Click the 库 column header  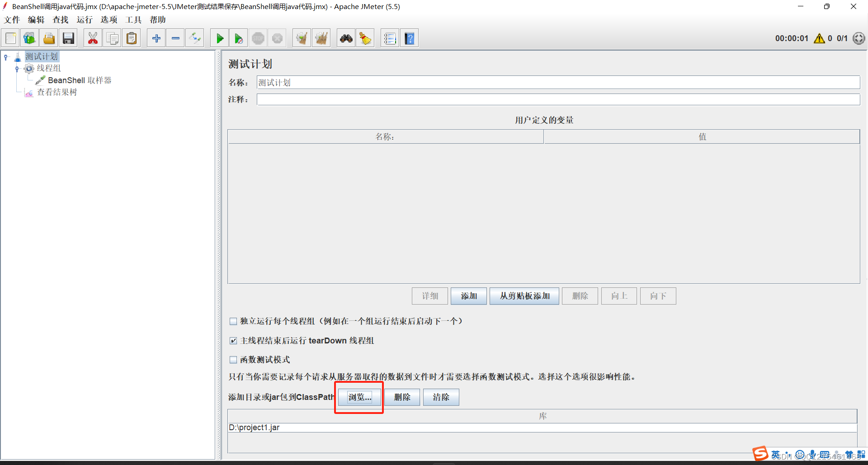click(542, 416)
